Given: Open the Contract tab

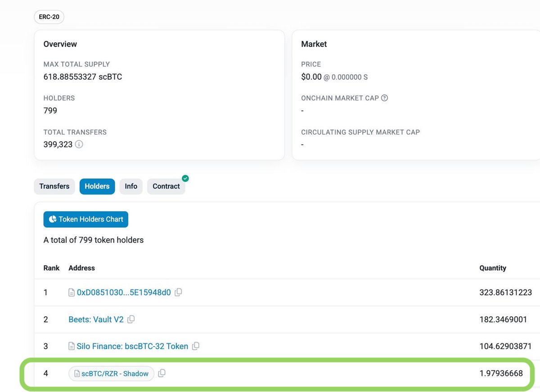Looking at the screenshot, I should [x=166, y=186].
